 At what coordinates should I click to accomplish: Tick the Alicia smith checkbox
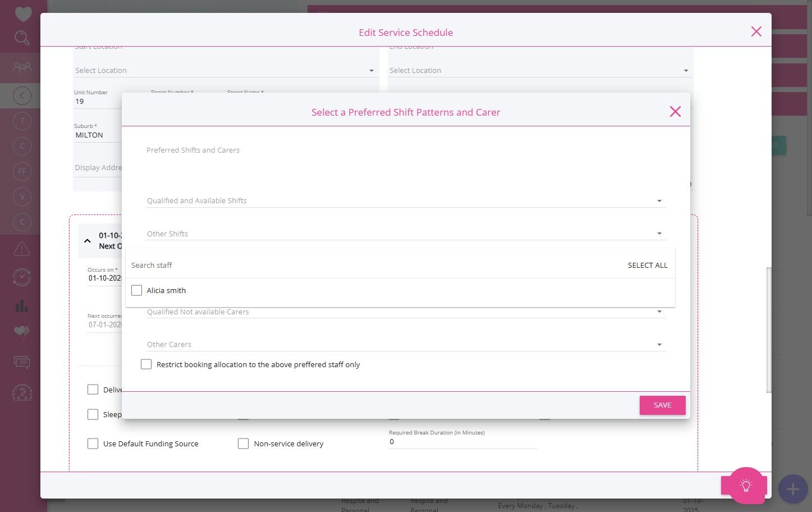tap(136, 290)
